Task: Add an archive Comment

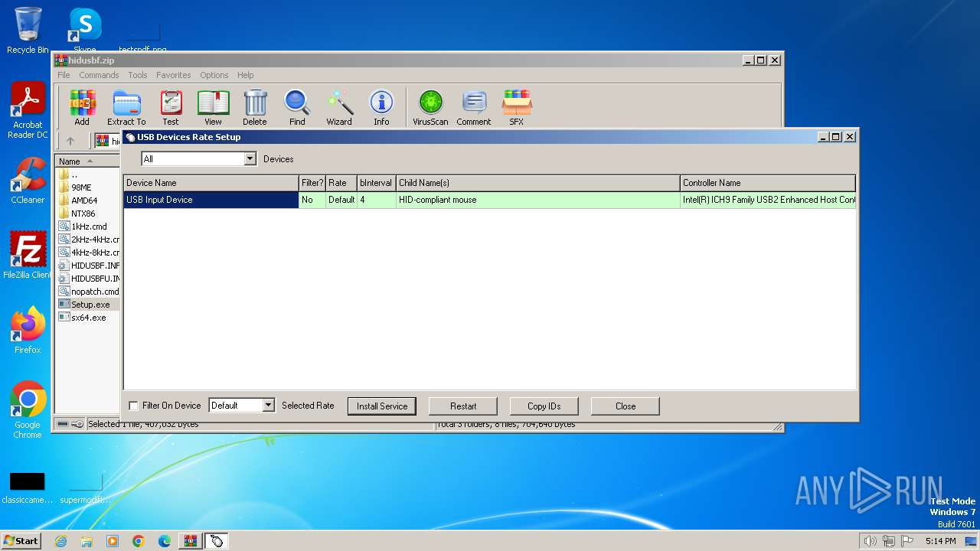Action: tap(474, 107)
